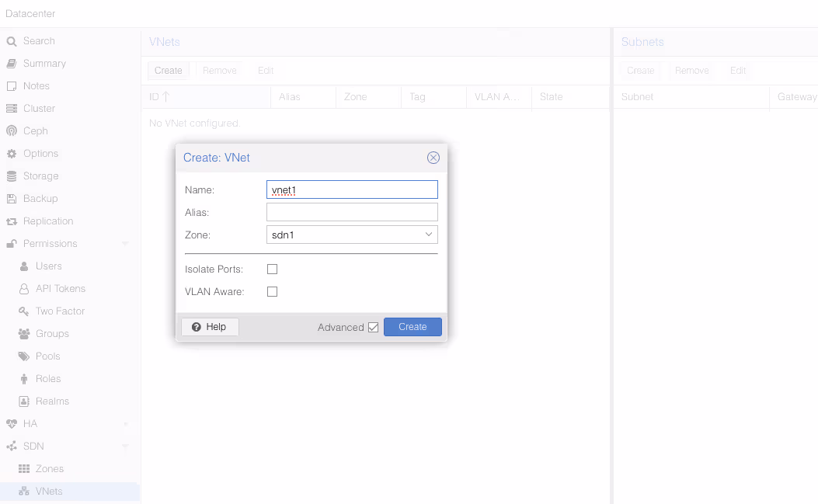Open Storage via its database icon
The height and width of the screenshot is (504, 818).
[x=12, y=176]
